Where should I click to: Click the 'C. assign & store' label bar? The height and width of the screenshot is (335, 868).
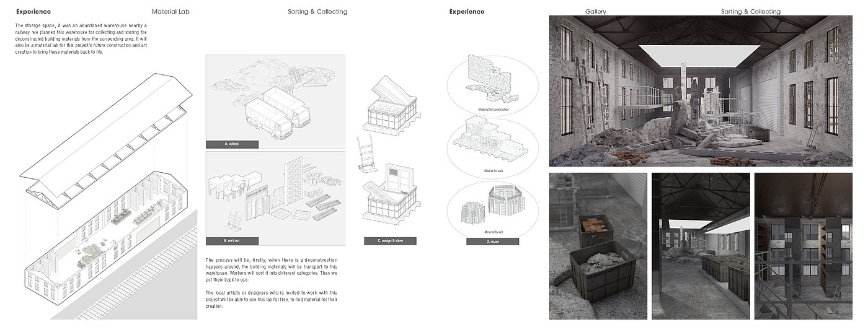tap(390, 241)
